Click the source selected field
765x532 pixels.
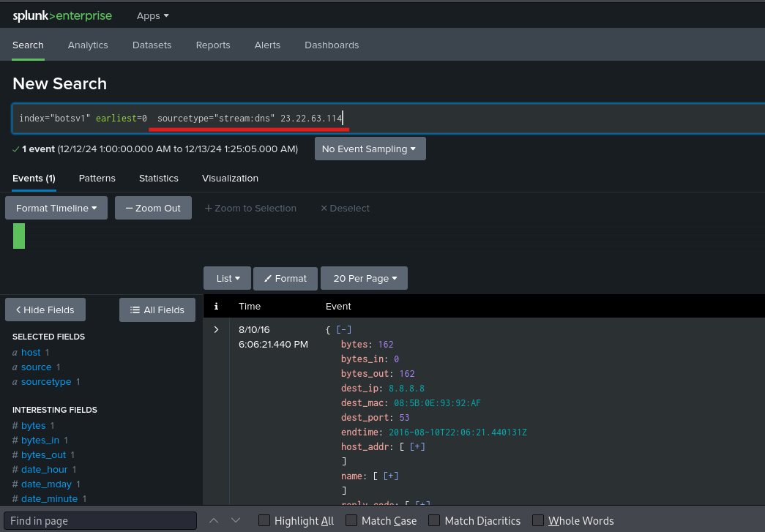click(36, 367)
